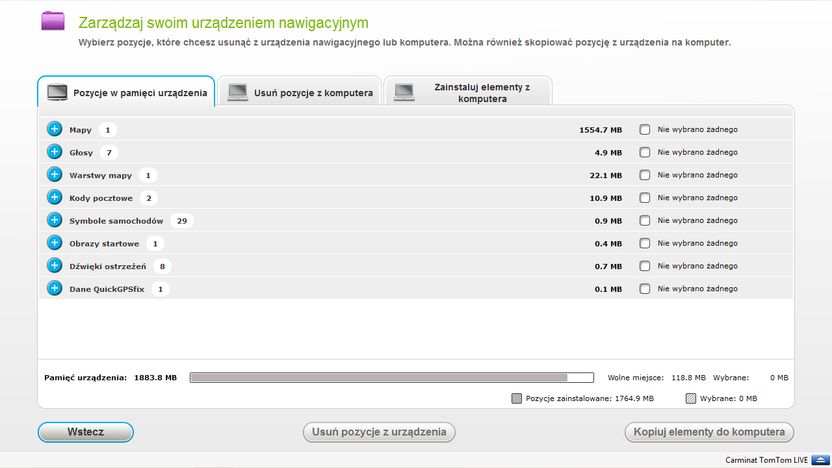Click the Głosy item count badge 7

(109, 152)
